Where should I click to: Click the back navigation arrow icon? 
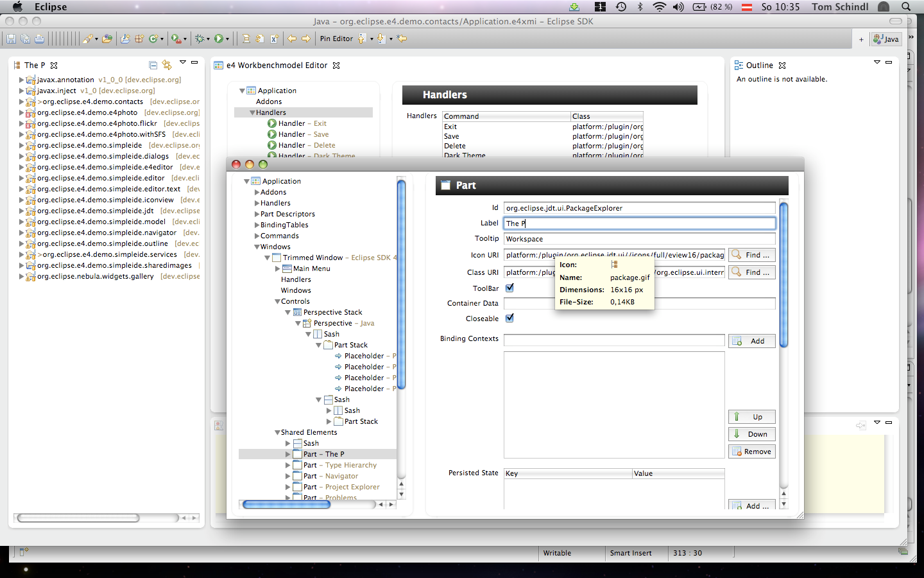(292, 39)
